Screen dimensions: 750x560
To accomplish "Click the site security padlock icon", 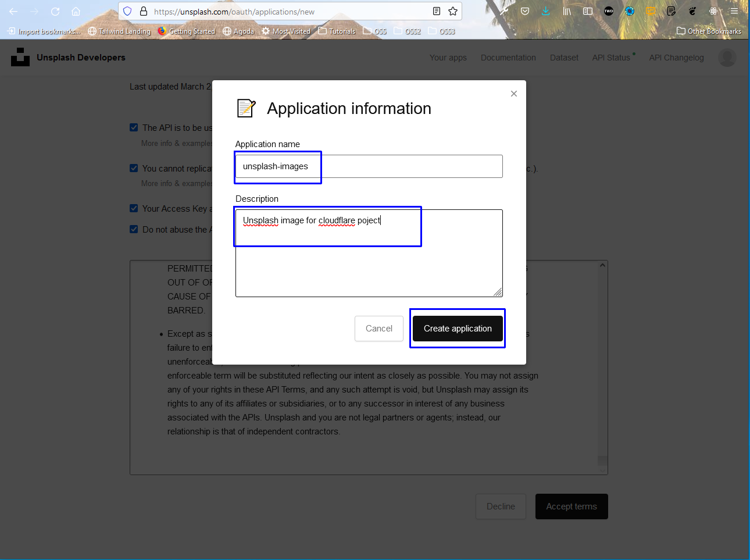I will (144, 11).
